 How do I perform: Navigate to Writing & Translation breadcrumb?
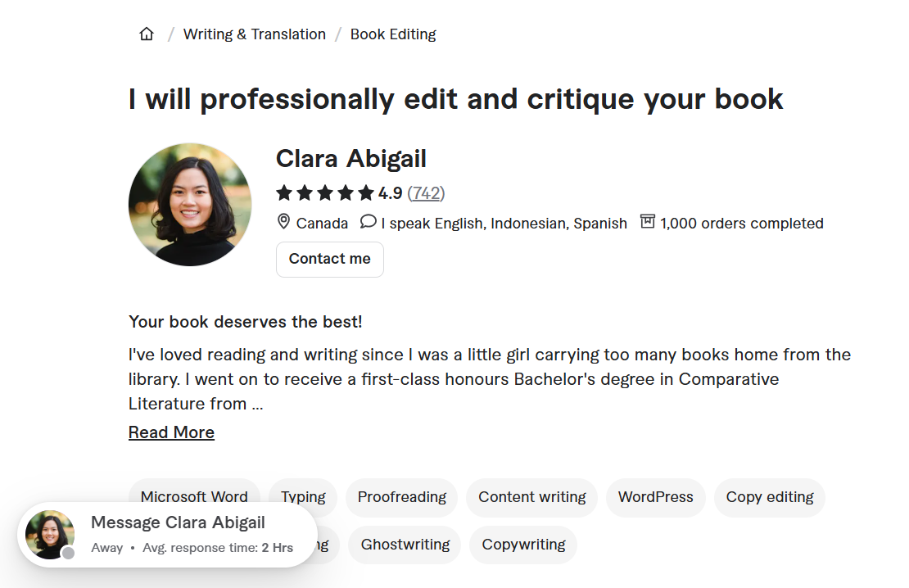point(254,34)
